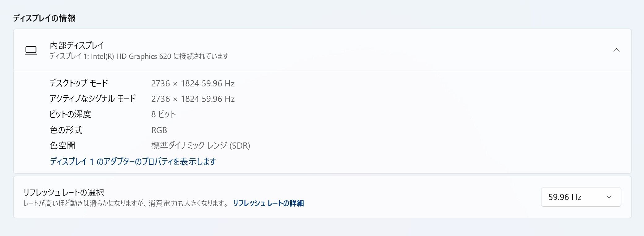Click the ディスプレイの情報 heading
This screenshot has height=236, width=644.
[x=44, y=18]
